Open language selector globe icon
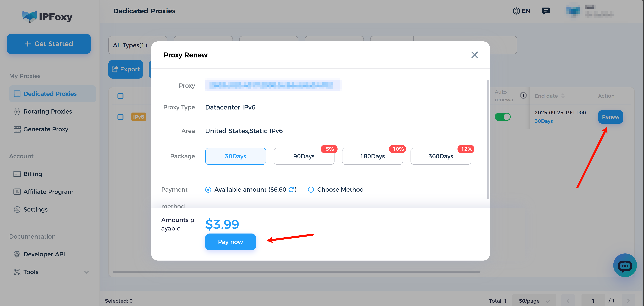 [516, 11]
